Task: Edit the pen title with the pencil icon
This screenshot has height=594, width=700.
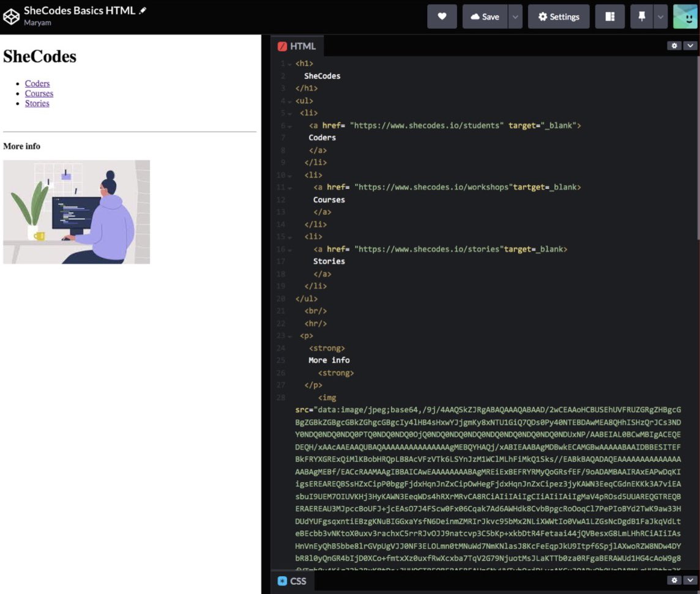Action: [x=143, y=10]
